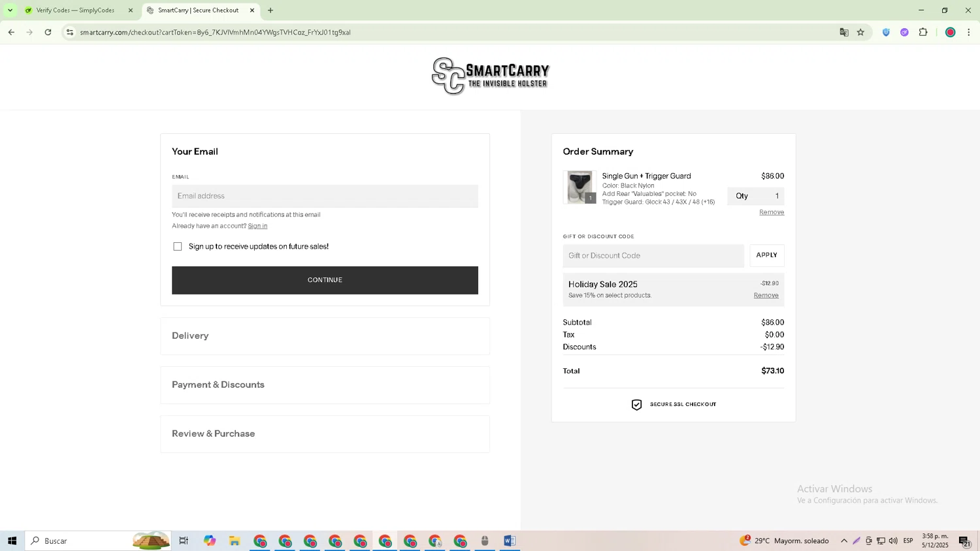Image resolution: width=980 pixels, height=551 pixels.
Task: Remove the Holiday Sale 2025 discount
Action: tap(766, 296)
